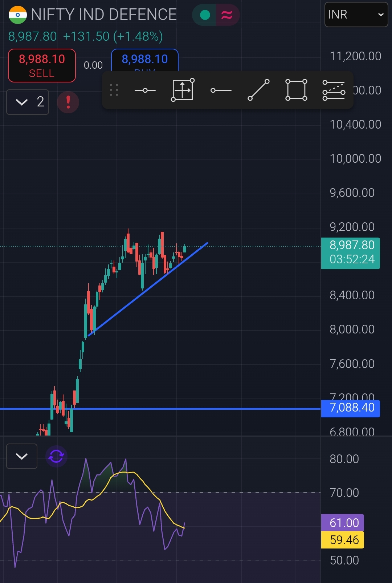The image size is (392, 583).
Task: Toggle the pink approximate data indicator
Action: point(227,15)
